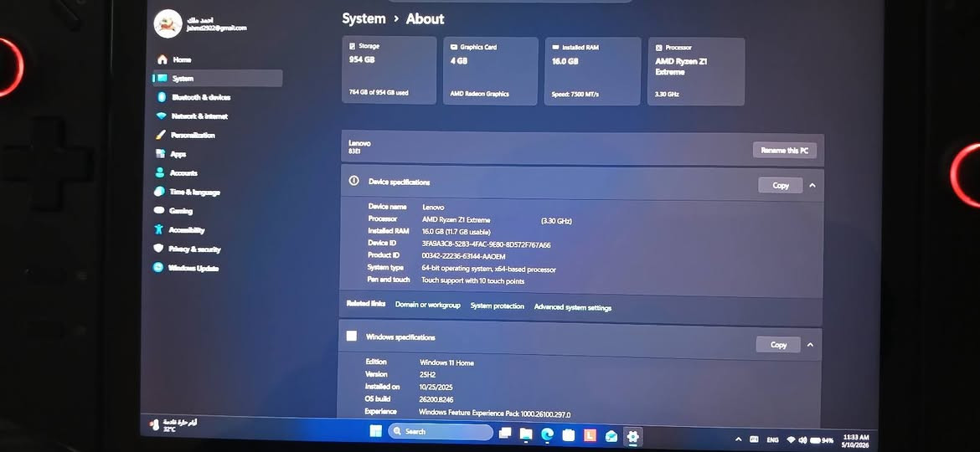980x452 pixels.
Task: Open the Windows Start menu
Action: 376,432
